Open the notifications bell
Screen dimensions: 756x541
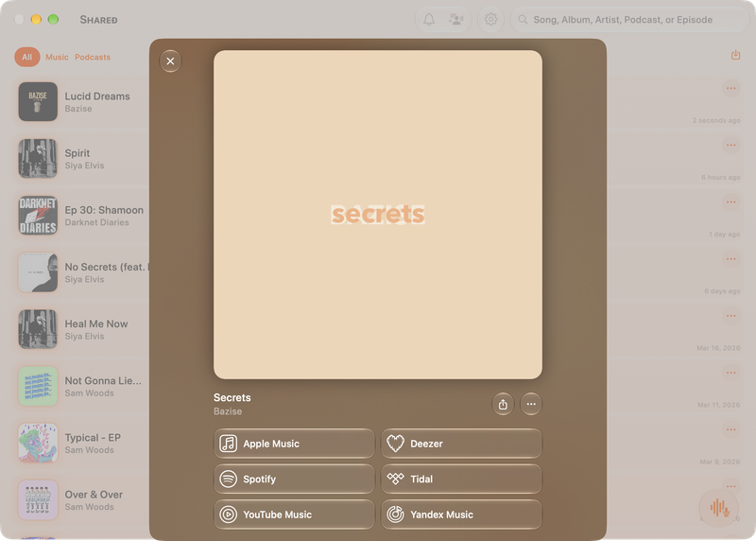[x=429, y=19]
